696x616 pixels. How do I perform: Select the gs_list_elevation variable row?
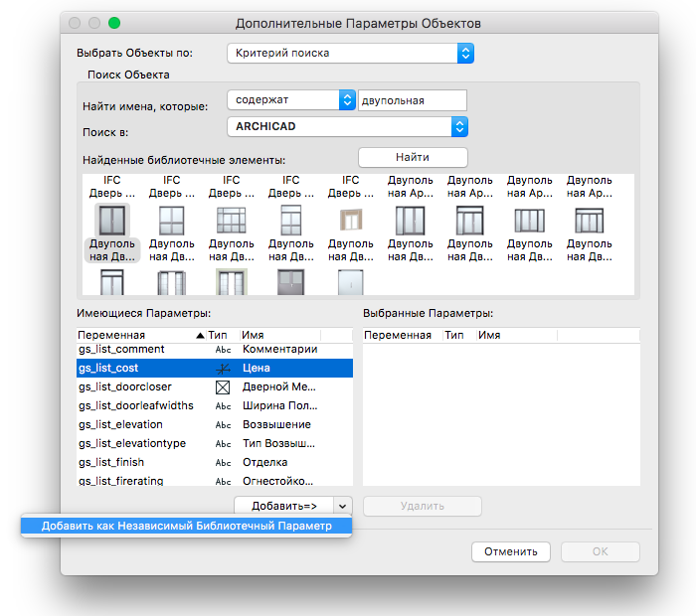click(x=215, y=425)
